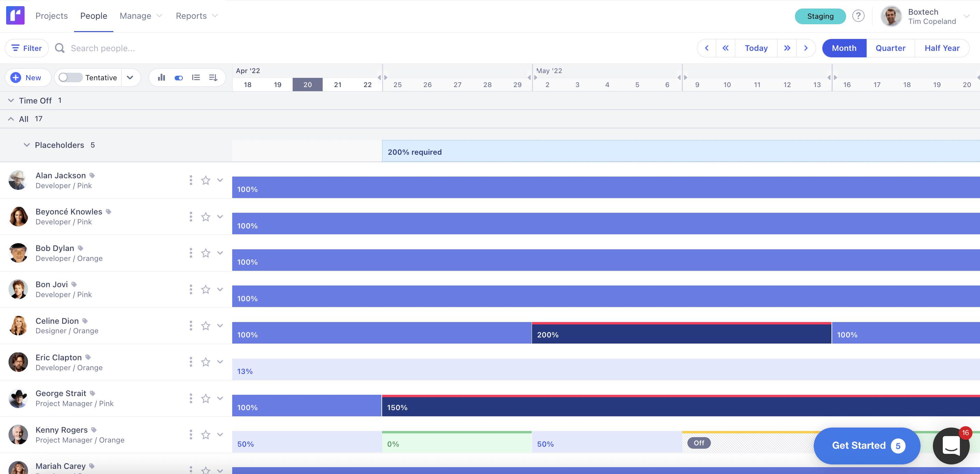Expand the Time Off group
This screenshot has width=980, height=474.
pyautogui.click(x=11, y=100)
